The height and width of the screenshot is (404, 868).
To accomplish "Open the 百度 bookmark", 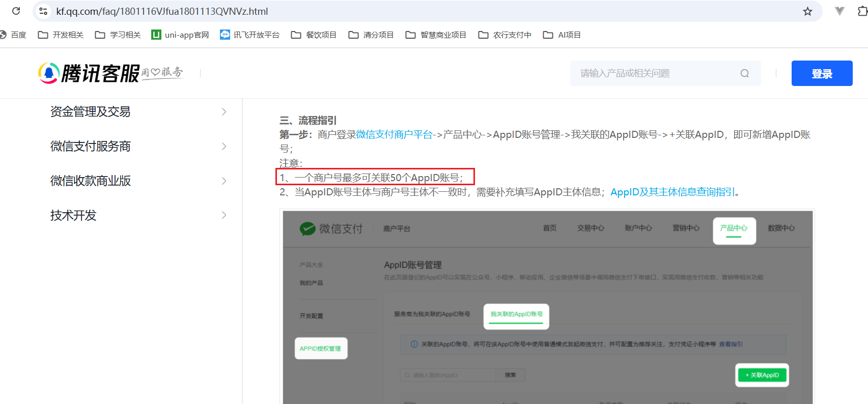I will click(13, 35).
